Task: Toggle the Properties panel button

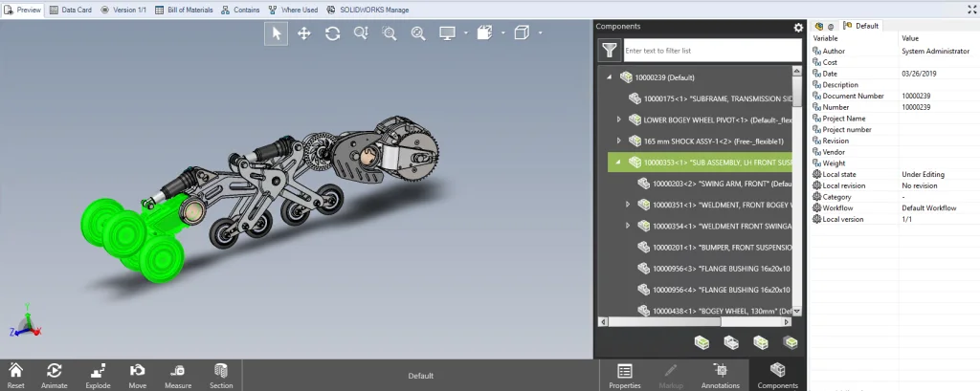Action: pos(624,374)
